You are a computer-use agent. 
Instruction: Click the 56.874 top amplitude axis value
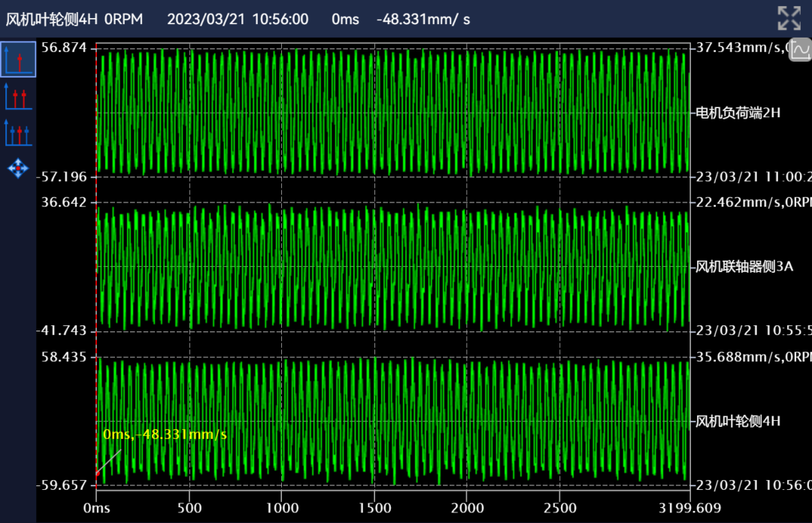(64, 48)
